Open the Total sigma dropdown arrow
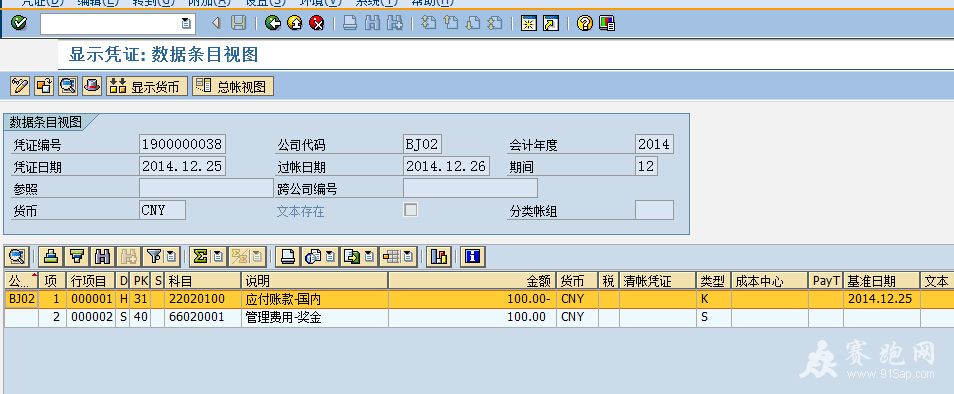This screenshot has width=954, height=394. (217, 257)
